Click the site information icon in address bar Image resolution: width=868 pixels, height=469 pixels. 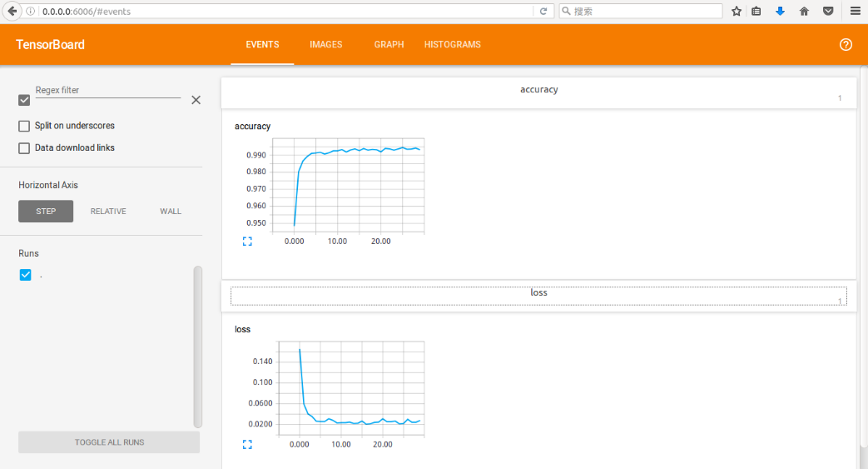[x=31, y=11]
